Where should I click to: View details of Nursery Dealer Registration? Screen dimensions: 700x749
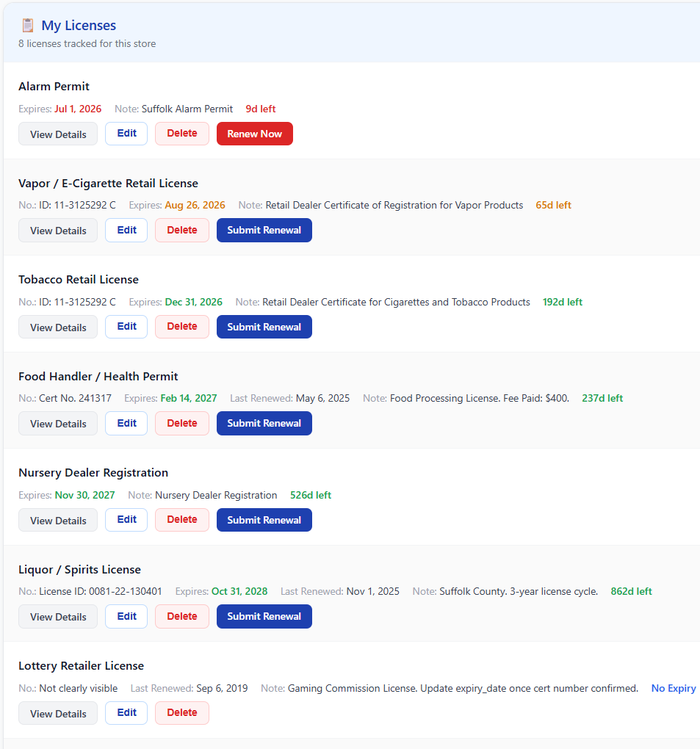coord(58,520)
